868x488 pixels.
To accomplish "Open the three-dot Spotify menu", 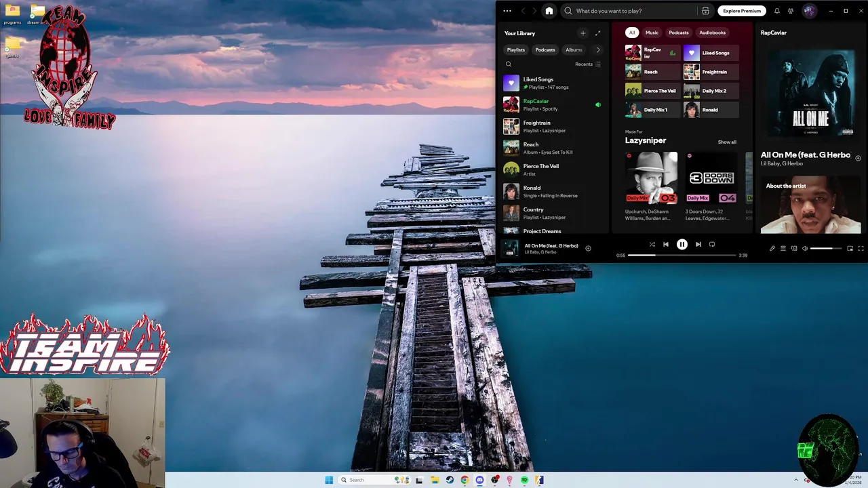I will (507, 11).
